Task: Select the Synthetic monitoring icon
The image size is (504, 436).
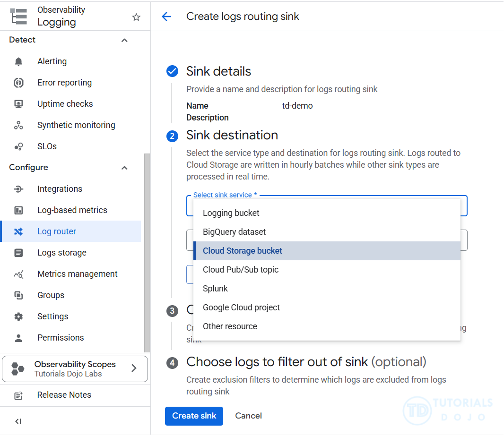Action: coord(18,125)
